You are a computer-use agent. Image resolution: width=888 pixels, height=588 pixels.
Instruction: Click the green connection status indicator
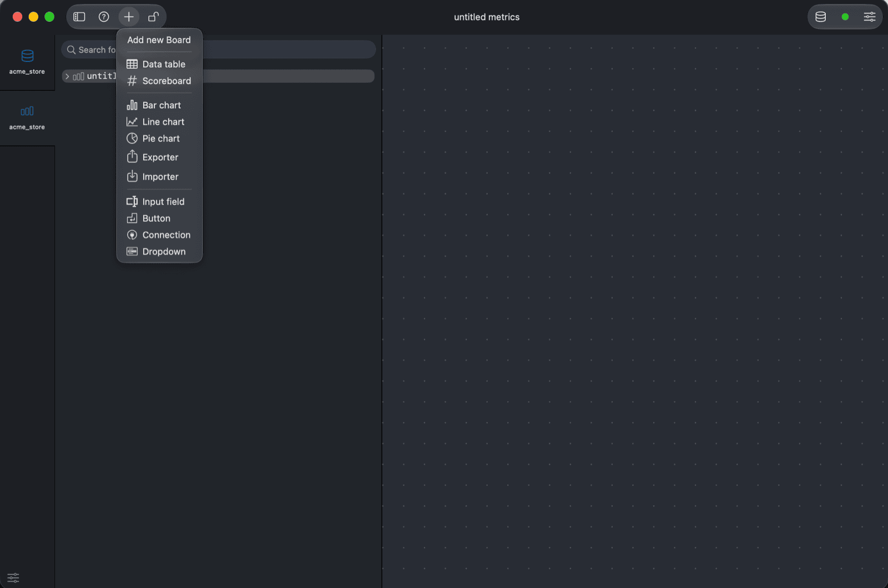[845, 17]
